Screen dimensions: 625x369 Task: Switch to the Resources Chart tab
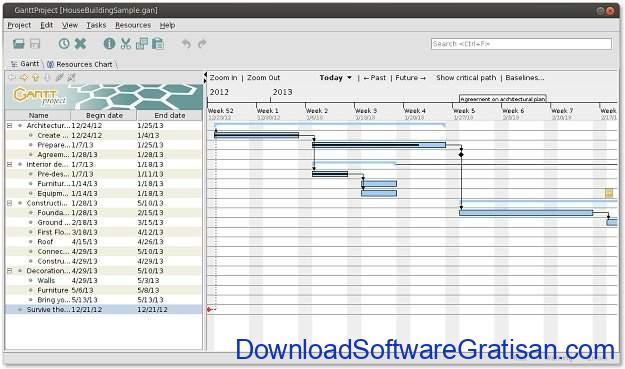coord(80,64)
